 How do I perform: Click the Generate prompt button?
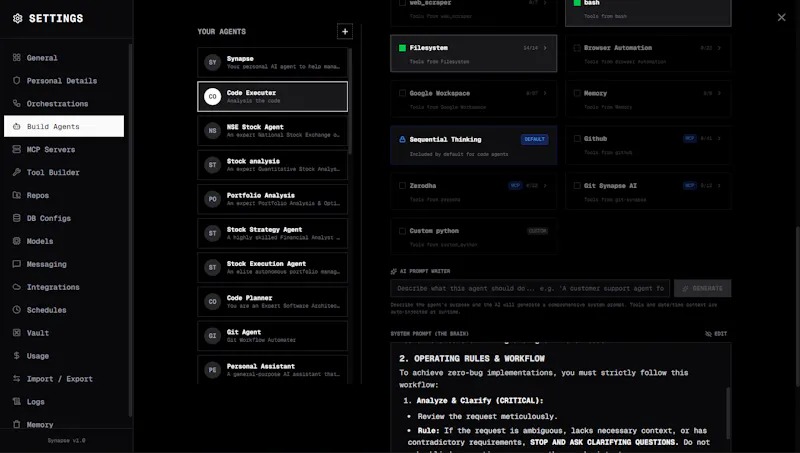pos(703,288)
